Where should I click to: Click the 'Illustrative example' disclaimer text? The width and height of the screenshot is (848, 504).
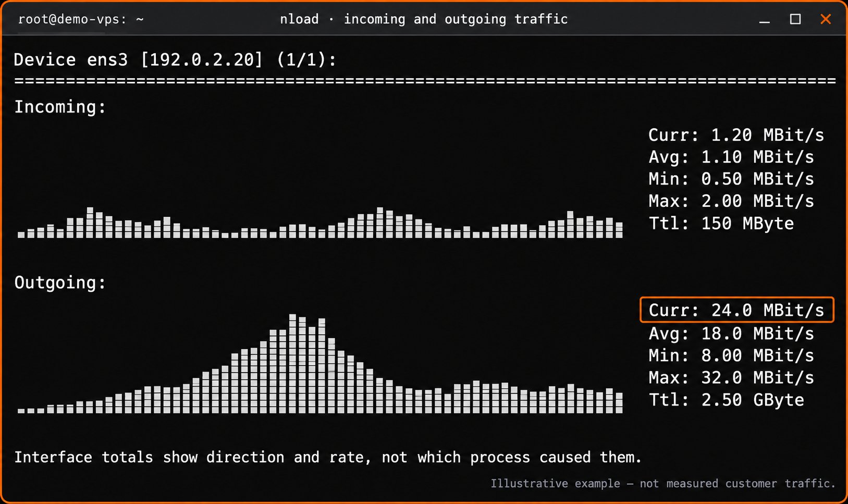coord(663,484)
